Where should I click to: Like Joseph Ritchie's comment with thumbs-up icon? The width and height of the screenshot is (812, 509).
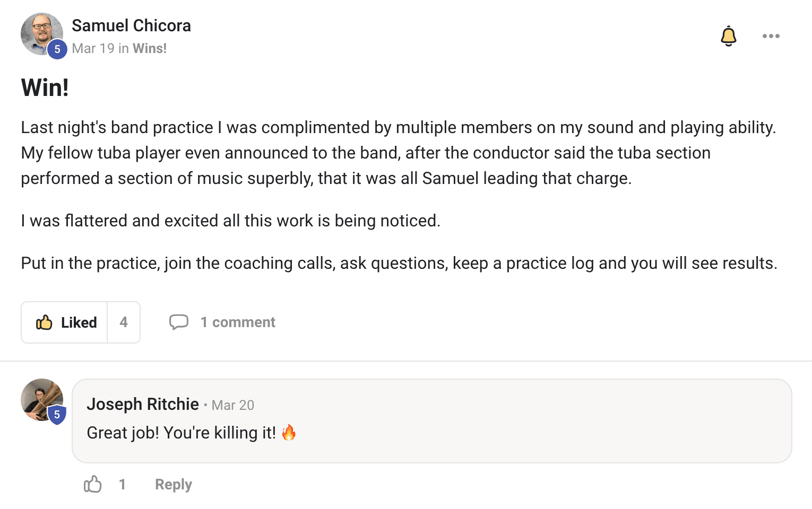click(93, 484)
